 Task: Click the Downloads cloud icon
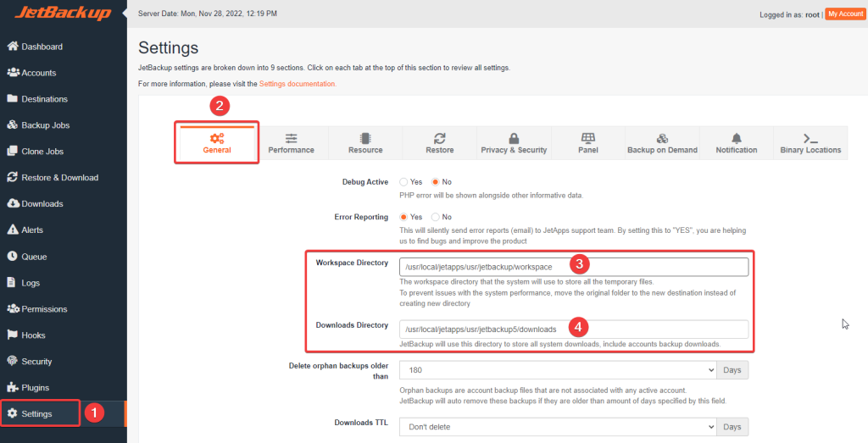(x=14, y=203)
